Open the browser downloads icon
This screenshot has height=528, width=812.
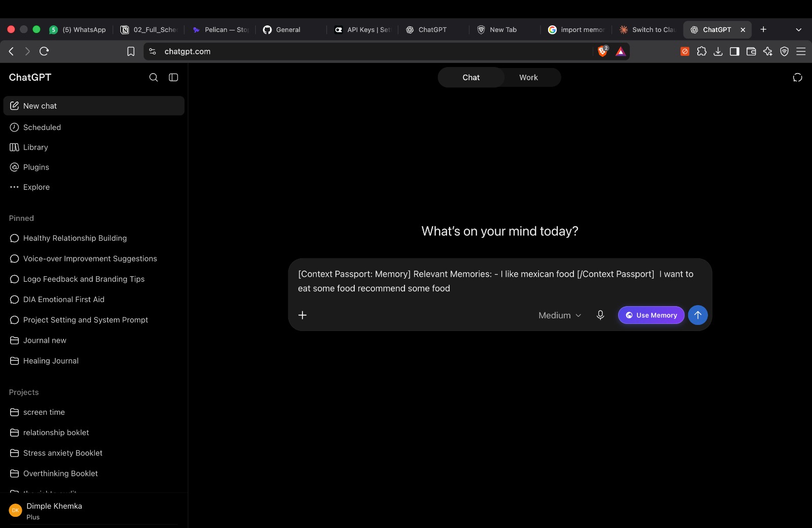pos(718,51)
